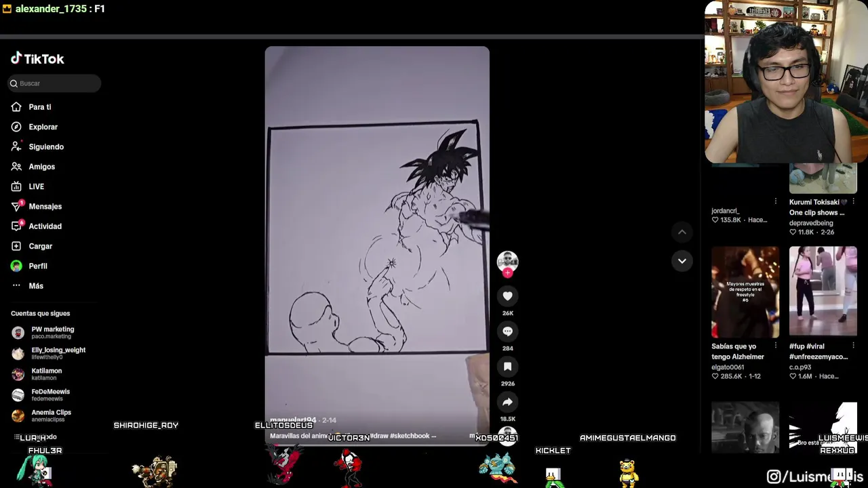Viewport: 868px width, 488px height.
Task: Go to next video with down chevron
Action: pyautogui.click(x=682, y=261)
